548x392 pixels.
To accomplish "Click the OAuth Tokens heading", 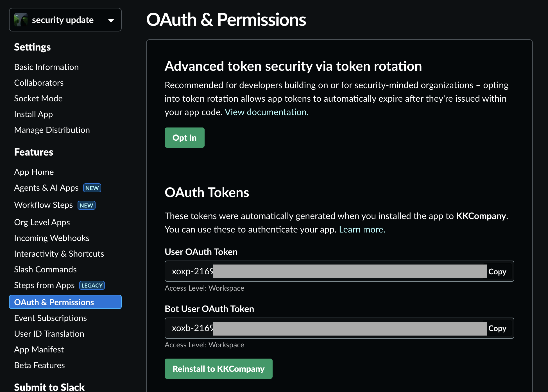I will point(207,193).
